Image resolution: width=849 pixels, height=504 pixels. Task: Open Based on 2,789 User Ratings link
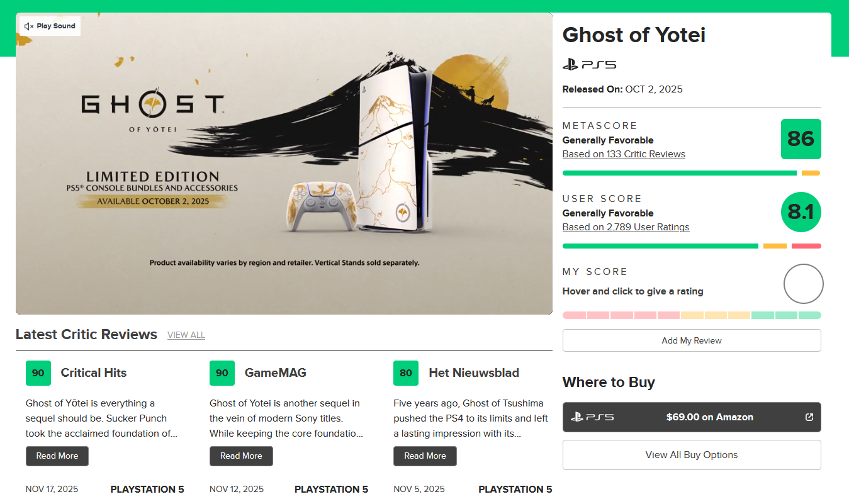[x=626, y=227]
